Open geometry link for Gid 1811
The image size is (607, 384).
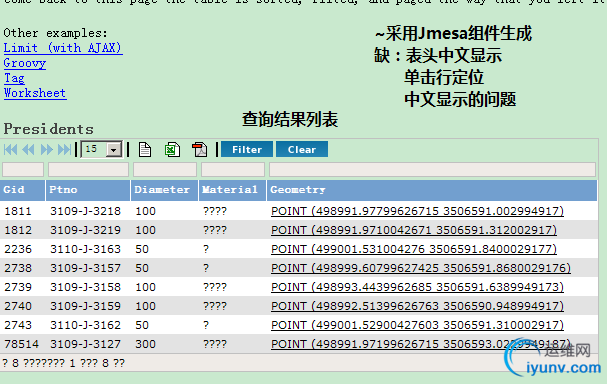click(417, 211)
